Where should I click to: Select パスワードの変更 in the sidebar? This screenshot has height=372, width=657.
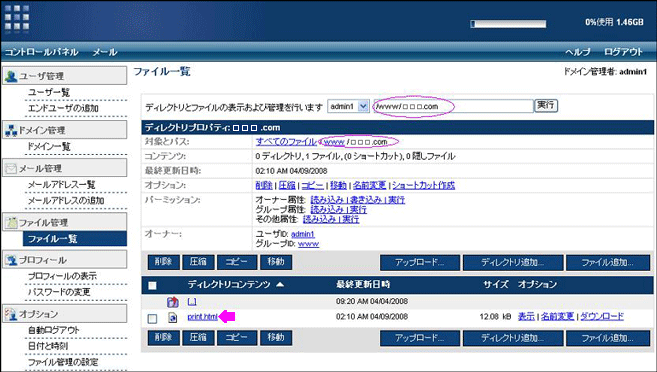click(x=59, y=292)
